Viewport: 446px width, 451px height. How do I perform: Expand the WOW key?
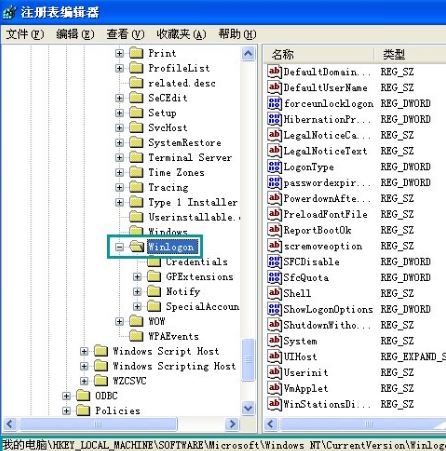pos(119,321)
